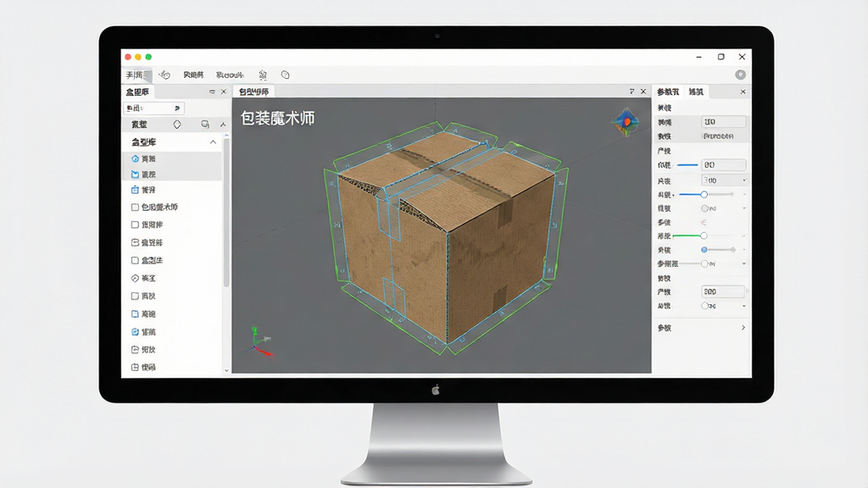Open the Latin-lettered item in the top menu bar
The height and width of the screenshot is (488, 868).
pyautogui.click(x=230, y=75)
